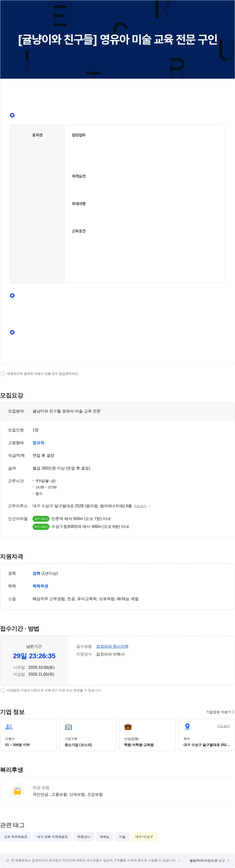This screenshot has width=235, height=868.
Task: Open 지도보기 next to the work address
Action: point(140,506)
